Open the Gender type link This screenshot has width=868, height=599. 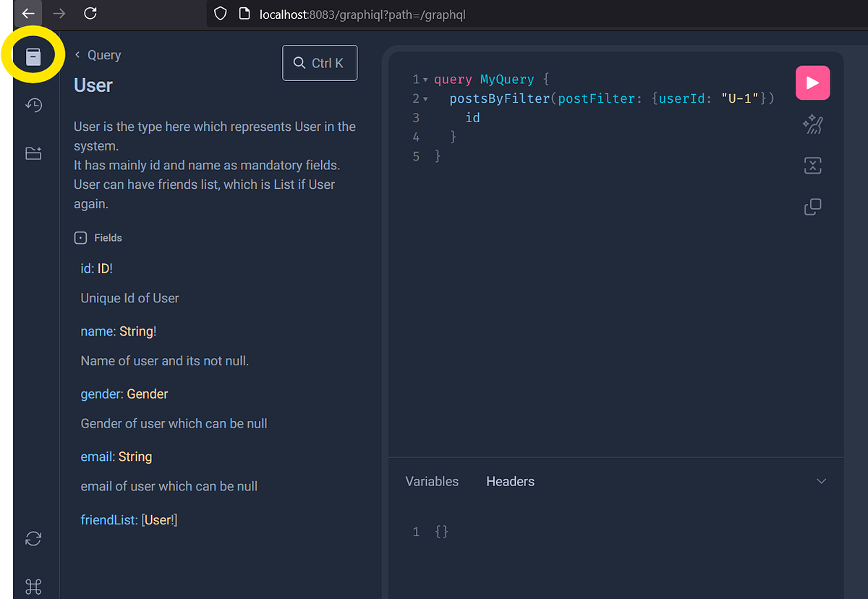tap(148, 394)
